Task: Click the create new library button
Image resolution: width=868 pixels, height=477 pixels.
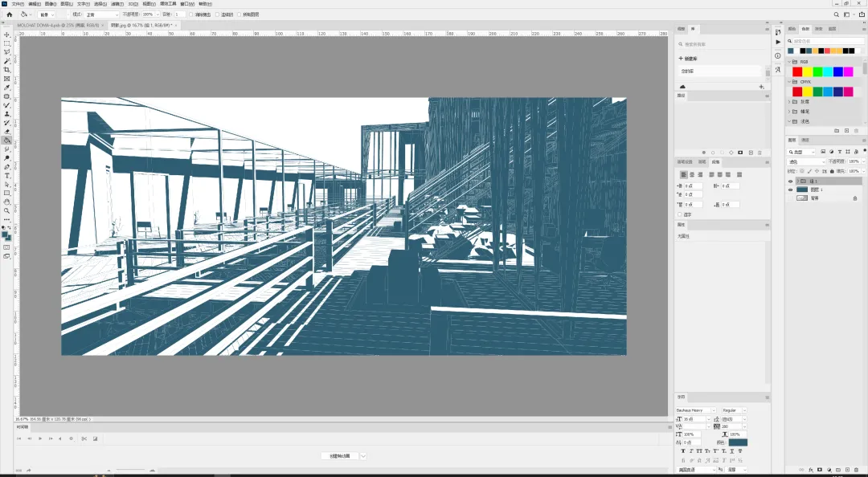Action: (x=688, y=58)
